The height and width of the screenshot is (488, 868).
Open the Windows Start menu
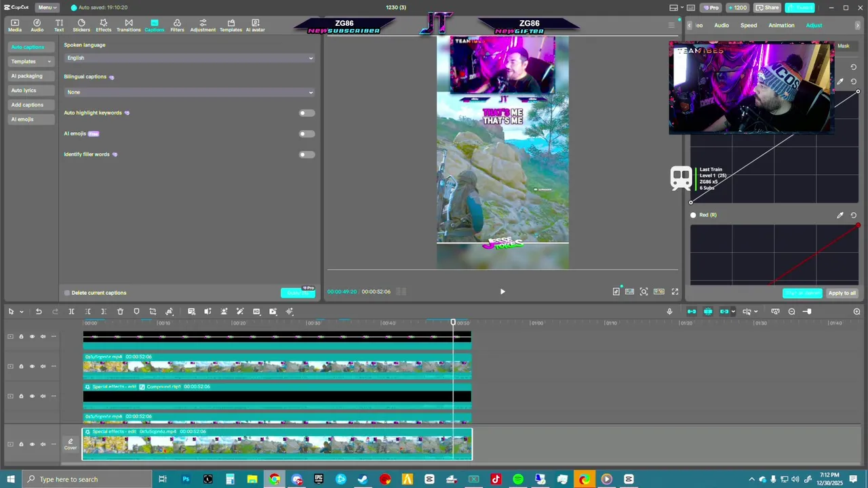(x=11, y=479)
